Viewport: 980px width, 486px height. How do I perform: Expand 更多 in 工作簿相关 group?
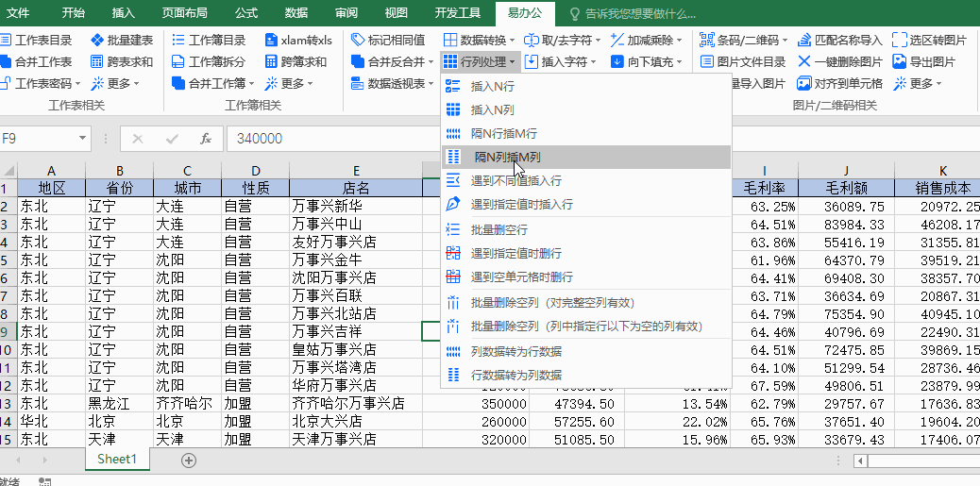[289, 84]
